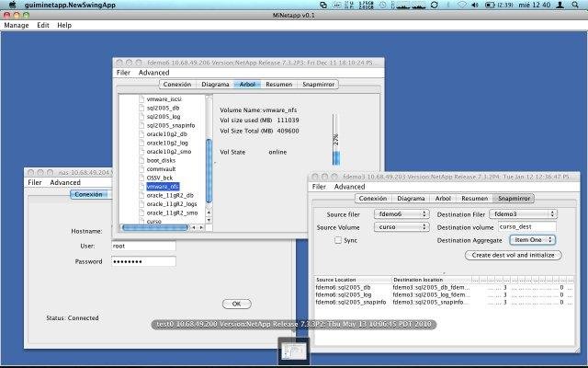The height and width of the screenshot is (368, 588).
Task: Click the tree's horizontal scrollbar thumb
Action: (x=155, y=227)
